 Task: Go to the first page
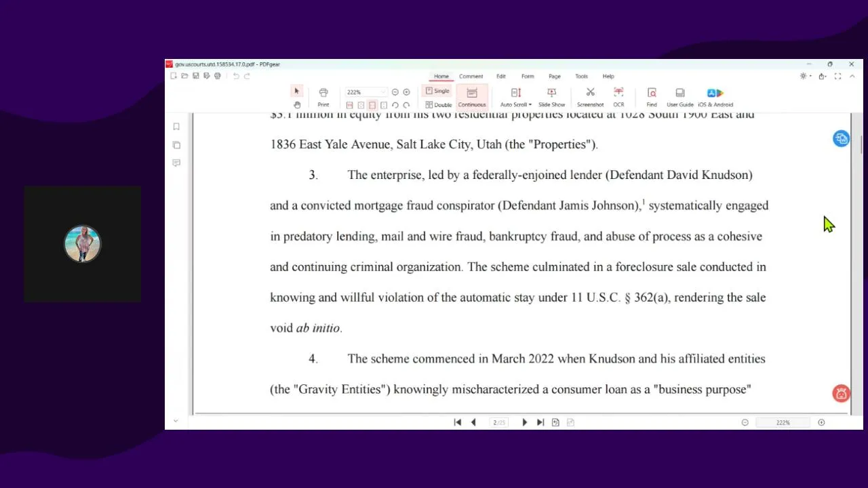458,422
